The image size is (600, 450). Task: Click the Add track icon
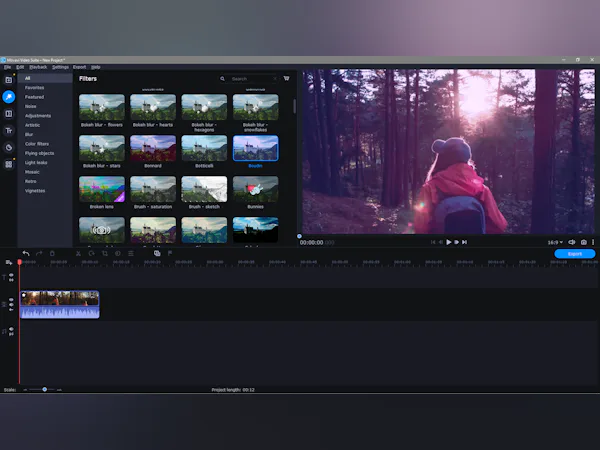(x=8, y=262)
